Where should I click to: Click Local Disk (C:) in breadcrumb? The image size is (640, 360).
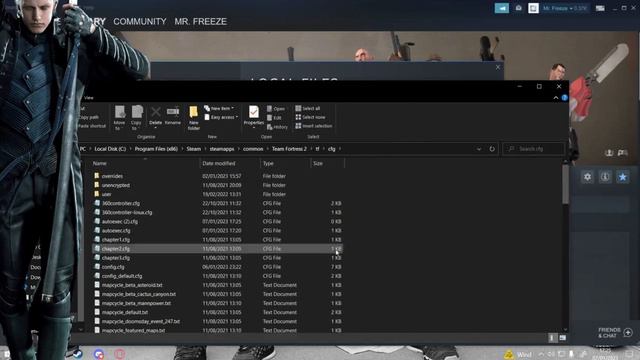[110, 149]
